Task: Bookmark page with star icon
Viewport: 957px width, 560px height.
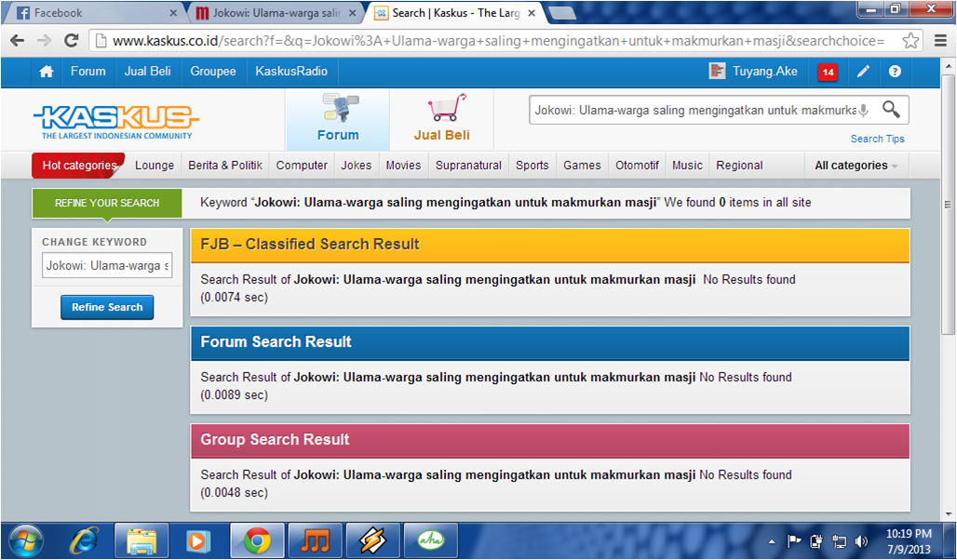Action: pos(910,41)
